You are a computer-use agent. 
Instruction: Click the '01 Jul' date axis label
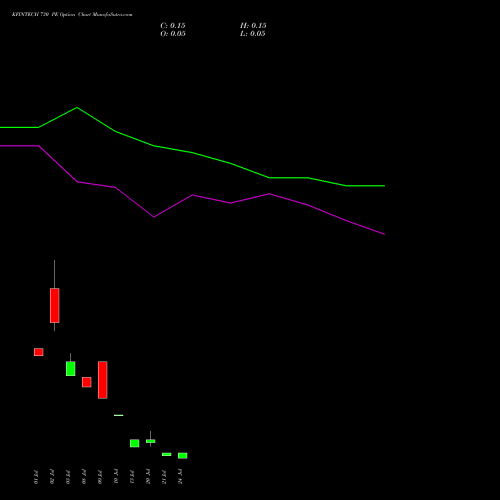[x=36, y=477]
